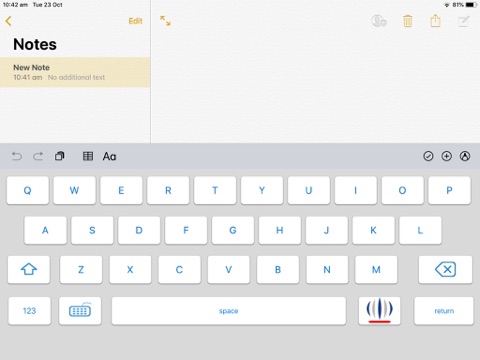The height and width of the screenshot is (360, 480).
Task: Expand the note to full screen
Action: tap(165, 21)
